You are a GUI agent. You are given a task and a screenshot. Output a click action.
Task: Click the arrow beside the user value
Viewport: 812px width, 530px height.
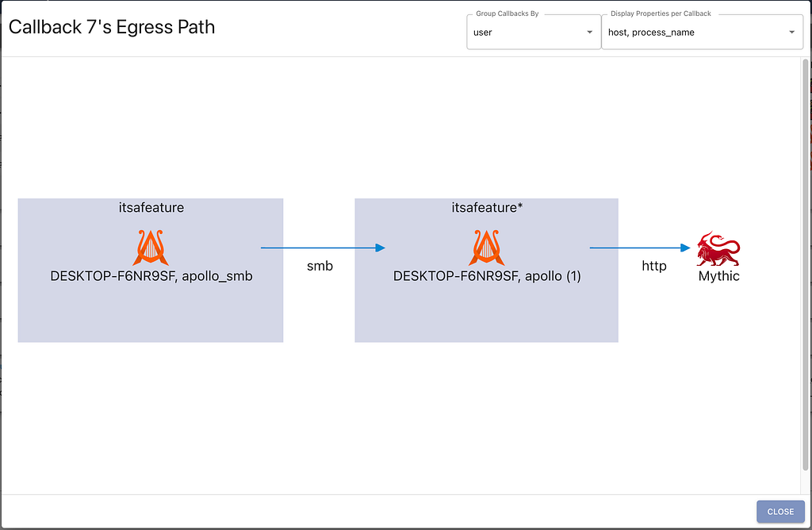589,32
